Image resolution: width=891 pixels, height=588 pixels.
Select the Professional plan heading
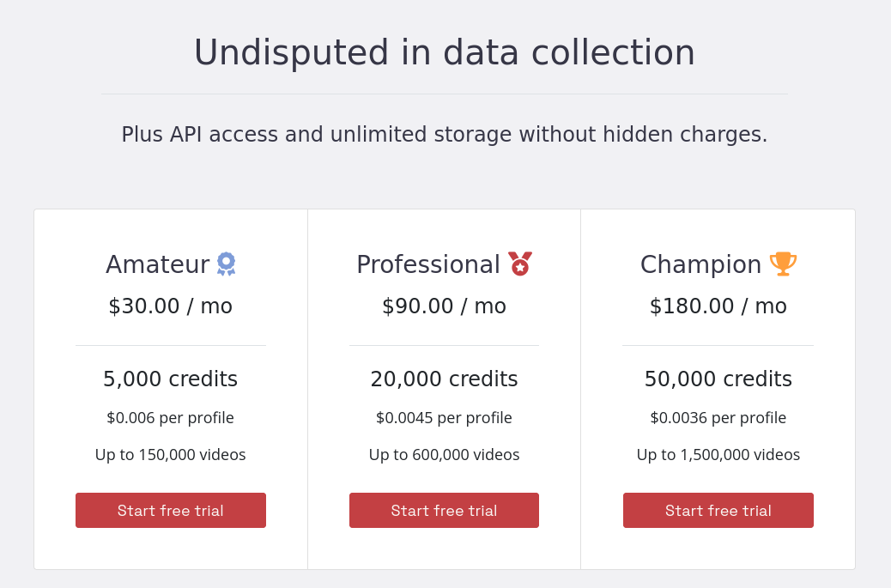pos(427,264)
